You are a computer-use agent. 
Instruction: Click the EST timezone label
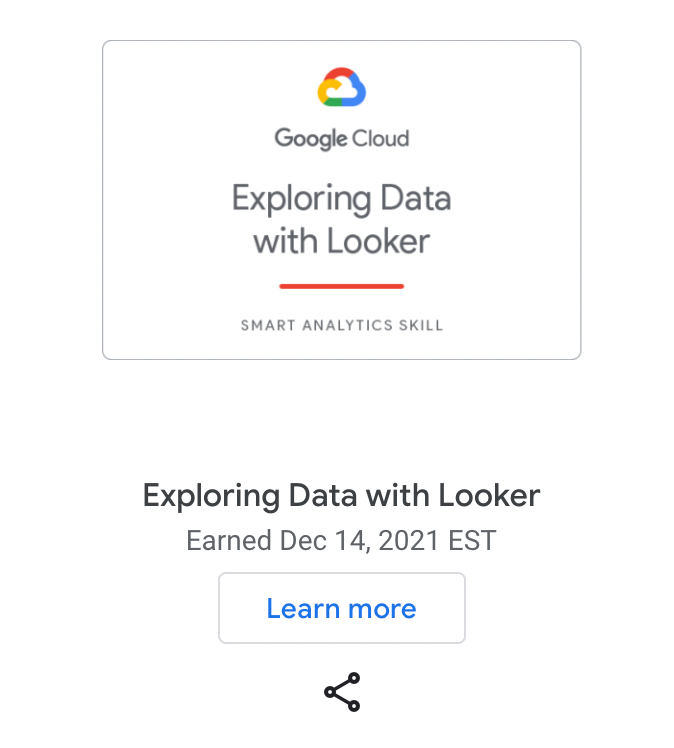click(x=472, y=540)
